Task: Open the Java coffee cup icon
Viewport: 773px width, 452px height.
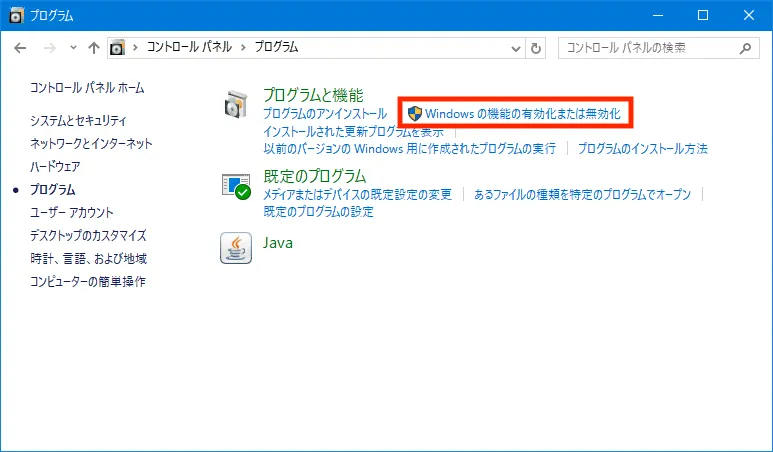Action: coord(236,248)
